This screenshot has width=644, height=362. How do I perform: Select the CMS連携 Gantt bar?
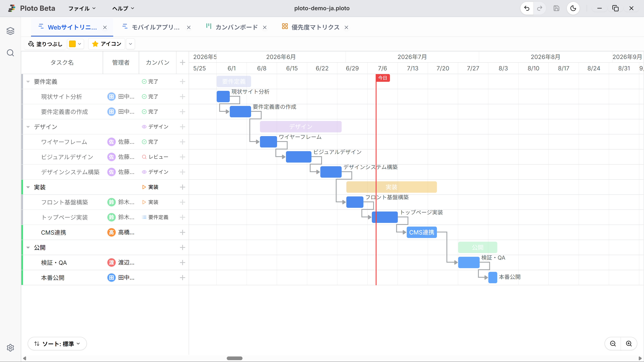coord(421,232)
